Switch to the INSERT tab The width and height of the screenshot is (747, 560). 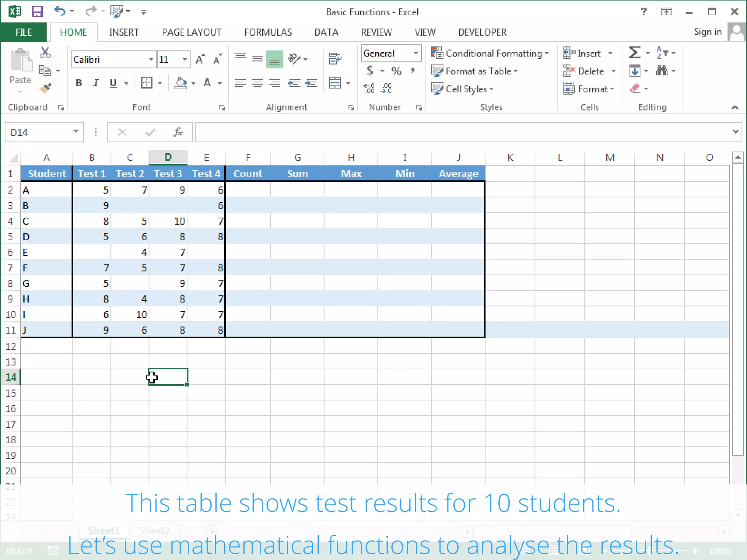click(124, 32)
